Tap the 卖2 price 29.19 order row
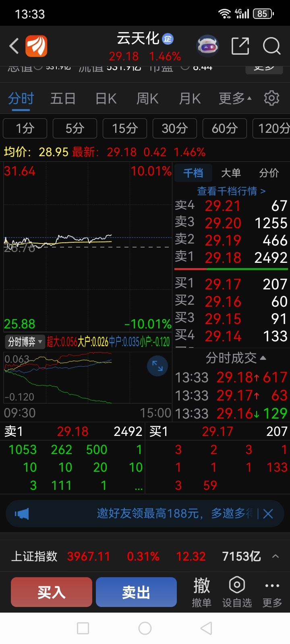The image size is (290, 644). 231,240
